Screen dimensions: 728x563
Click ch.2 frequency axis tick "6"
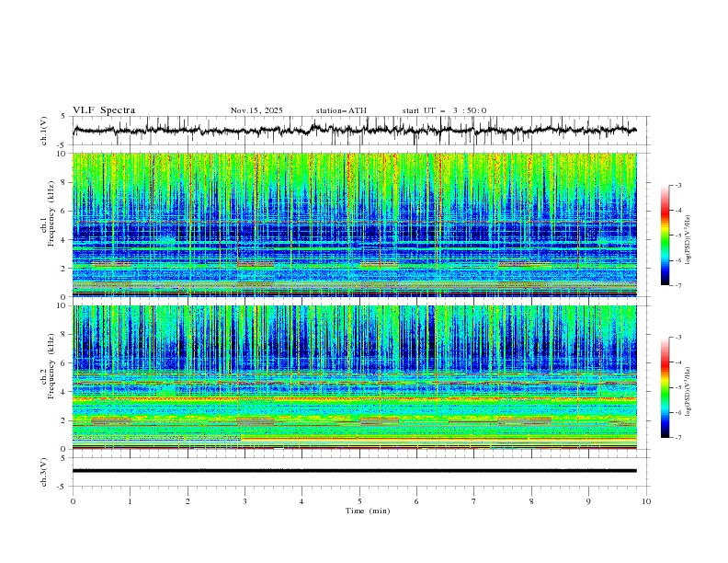(x=63, y=363)
